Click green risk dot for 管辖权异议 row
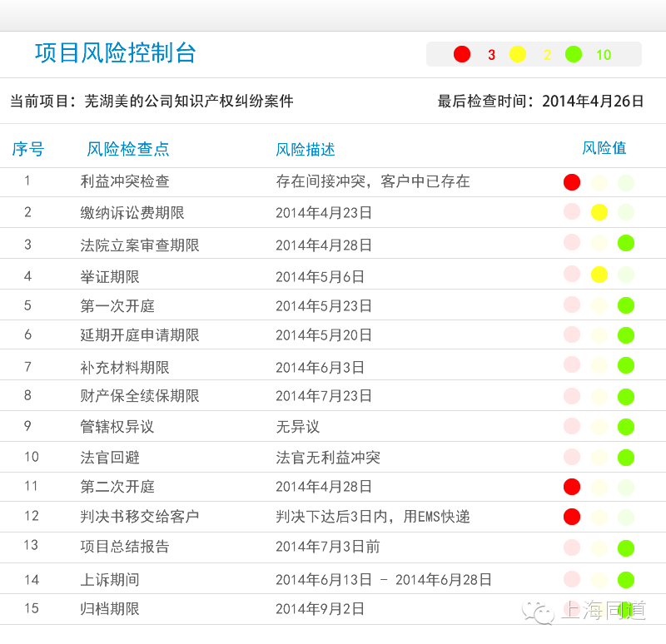The image size is (666, 644). pyautogui.click(x=626, y=427)
